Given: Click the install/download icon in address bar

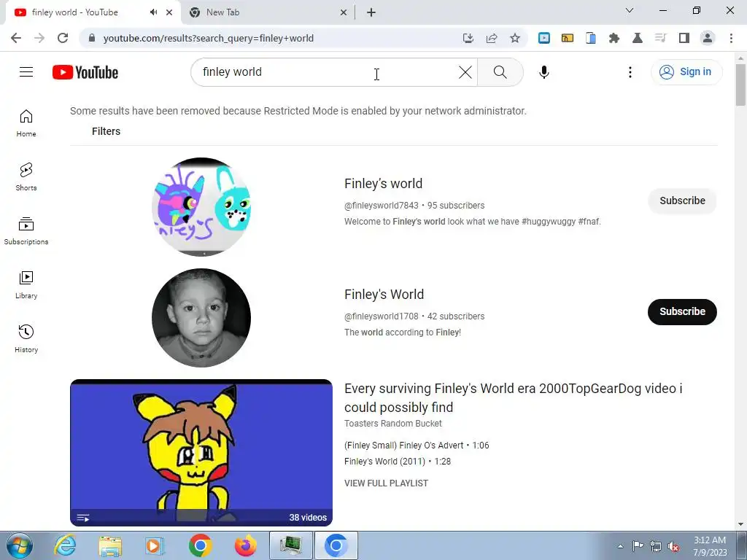Looking at the screenshot, I should 468,38.
